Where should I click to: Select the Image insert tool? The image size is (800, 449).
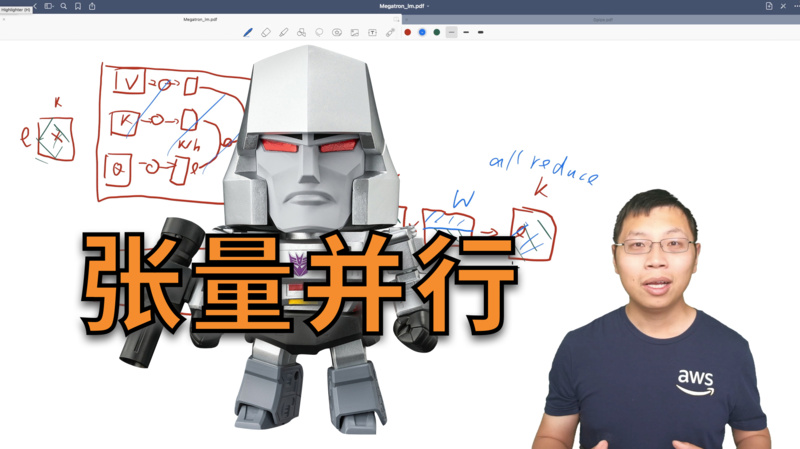(x=355, y=32)
